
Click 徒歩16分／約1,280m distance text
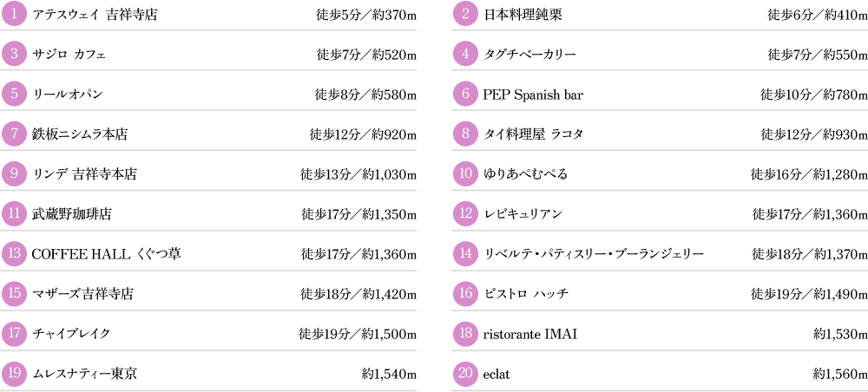[809, 174]
